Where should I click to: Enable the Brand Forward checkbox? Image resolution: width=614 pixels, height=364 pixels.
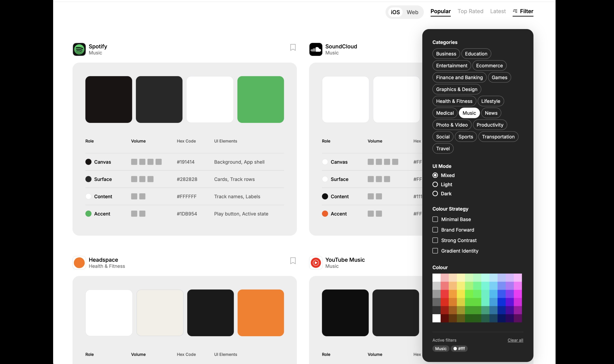click(x=435, y=230)
